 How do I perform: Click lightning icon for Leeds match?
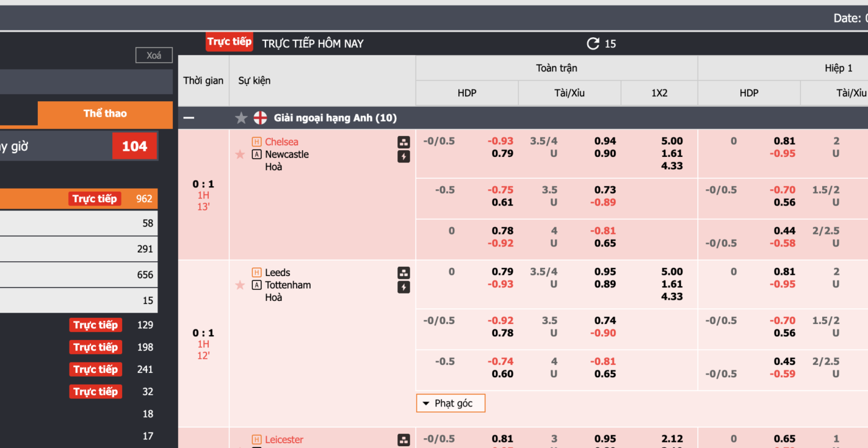[x=404, y=287]
